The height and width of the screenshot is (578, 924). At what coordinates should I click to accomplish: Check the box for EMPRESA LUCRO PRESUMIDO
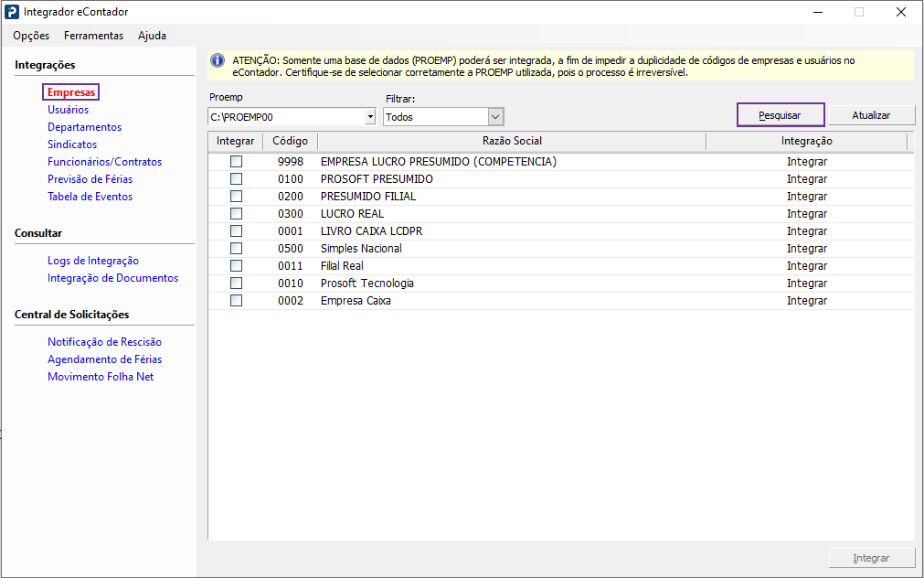236,162
